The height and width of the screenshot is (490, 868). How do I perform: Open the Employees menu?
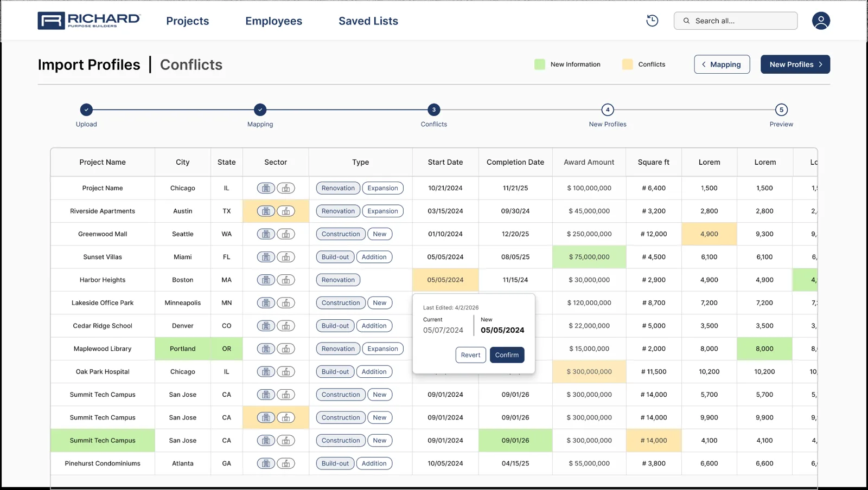click(274, 21)
